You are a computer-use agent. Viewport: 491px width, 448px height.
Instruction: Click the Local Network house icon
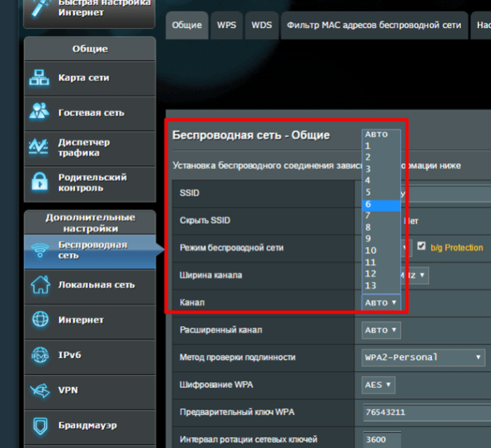click(40, 284)
